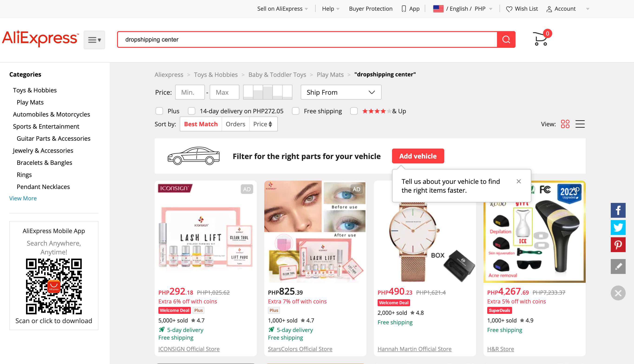Screen dimensions: 634x364
Task: Check the Free shipping filter
Action: pos(295,111)
